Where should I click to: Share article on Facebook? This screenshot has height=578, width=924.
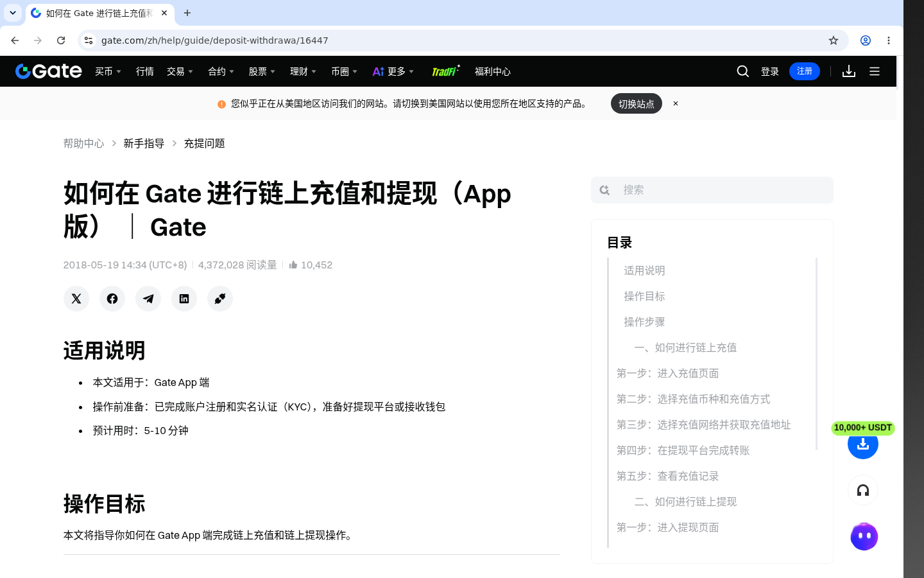click(112, 299)
